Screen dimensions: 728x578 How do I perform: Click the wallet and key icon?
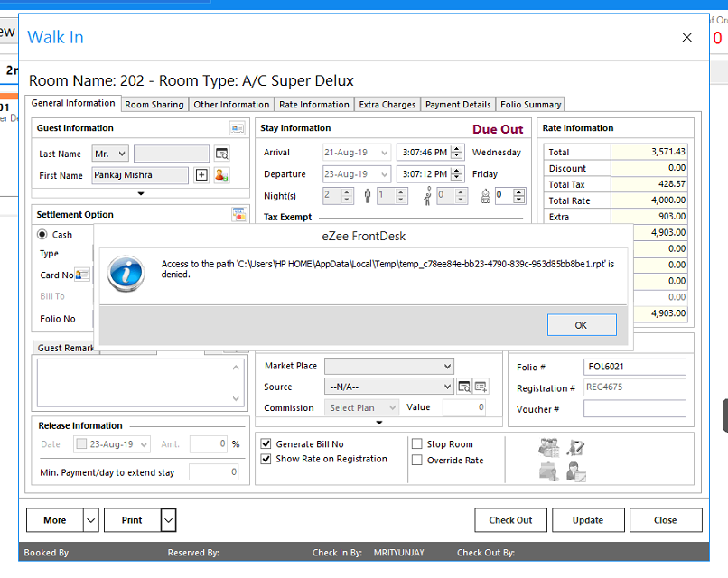[x=549, y=471]
